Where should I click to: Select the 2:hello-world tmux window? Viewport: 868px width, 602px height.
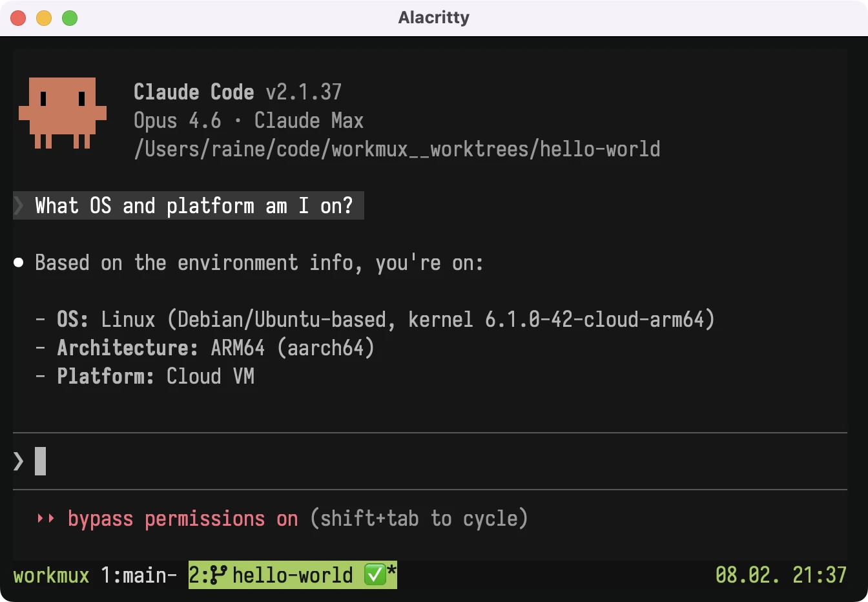291,575
